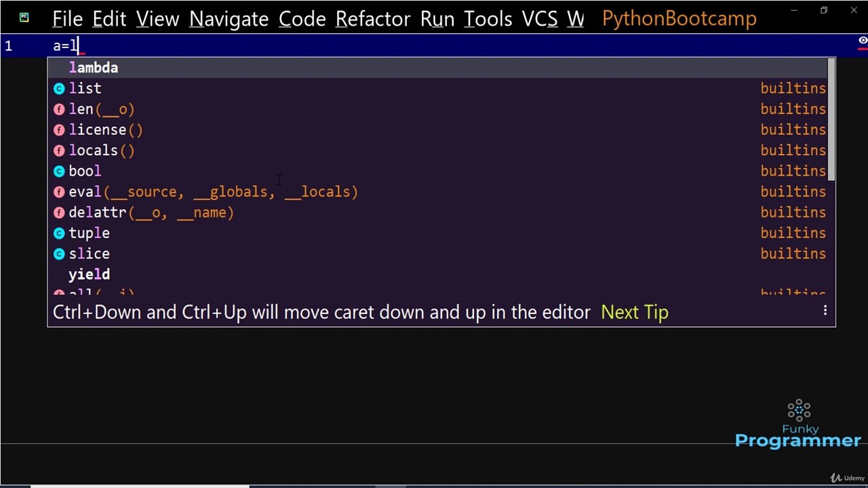Select the list class completion
The width and height of the screenshot is (868, 488).
(x=441, y=88)
